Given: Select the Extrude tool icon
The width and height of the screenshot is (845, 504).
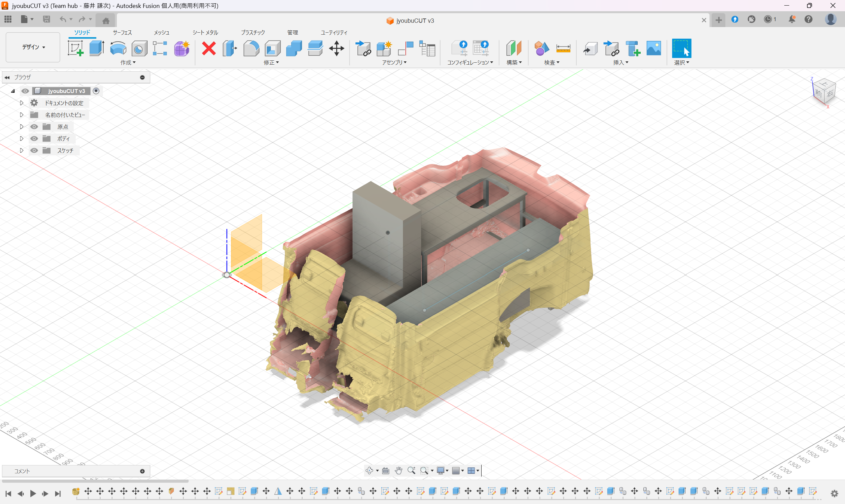Looking at the screenshot, I should click(x=97, y=48).
